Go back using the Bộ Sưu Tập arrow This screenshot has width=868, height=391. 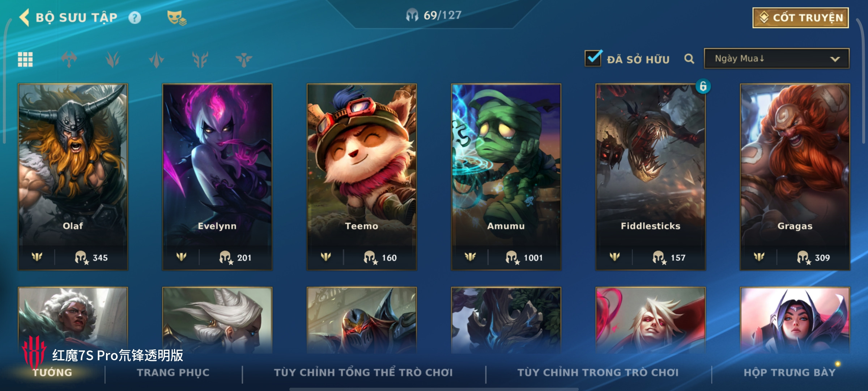(25, 17)
